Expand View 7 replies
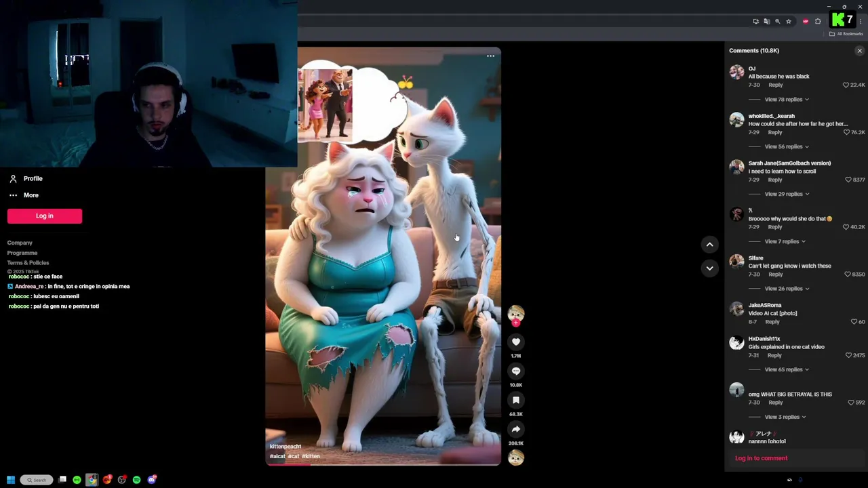This screenshot has height=488, width=868. pyautogui.click(x=785, y=241)
